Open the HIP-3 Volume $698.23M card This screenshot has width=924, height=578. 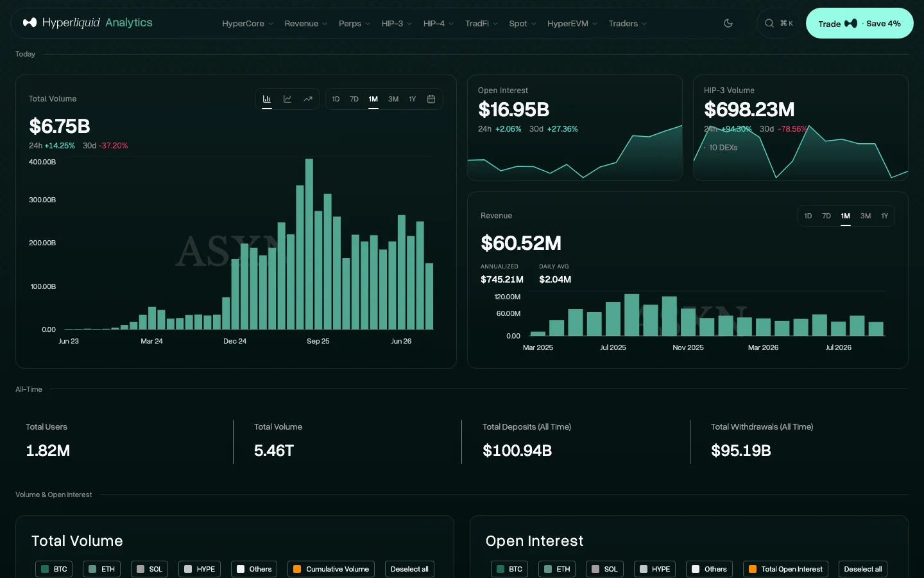(801, 128)
